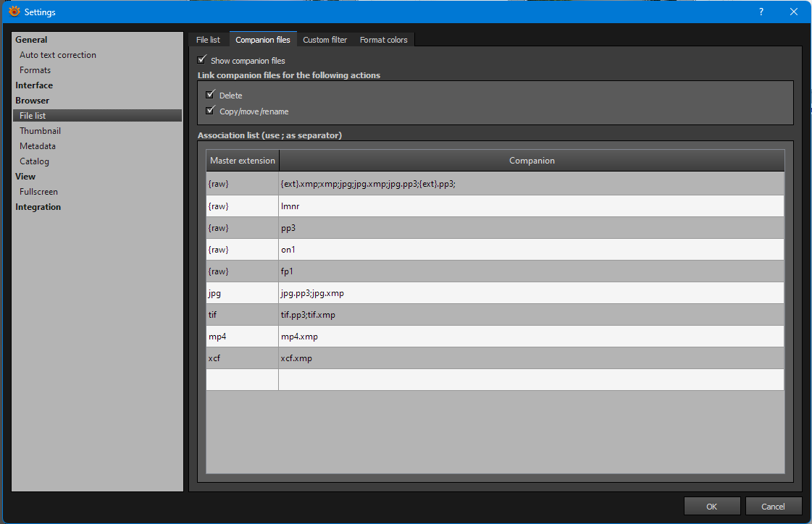Open the Custom filter tab
The width and height of the screenshot is (812, 524).
325,40
